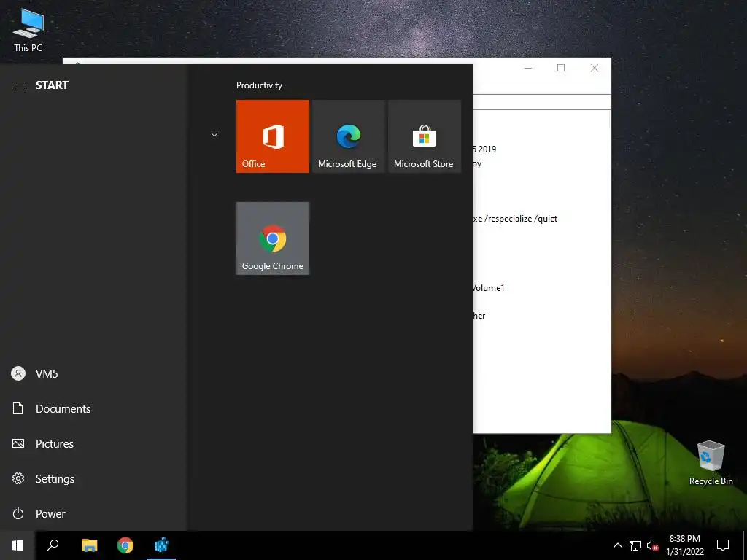Open taskbar search magnifier
Screen dimensions: 747x560
53,545
